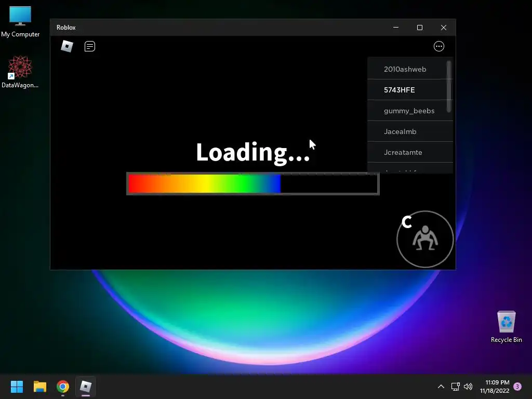The image size is (532, 399).
Task: Open the three-dot options button
Action: point(438,46)
